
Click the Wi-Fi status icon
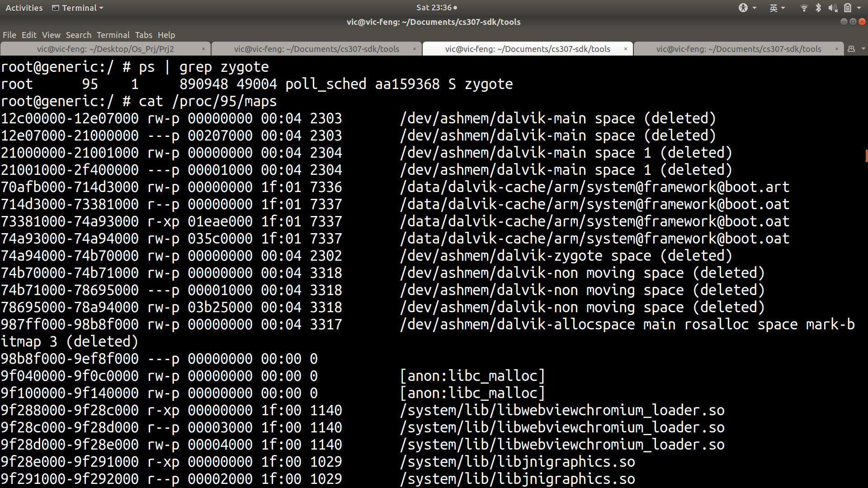[804, 8]
